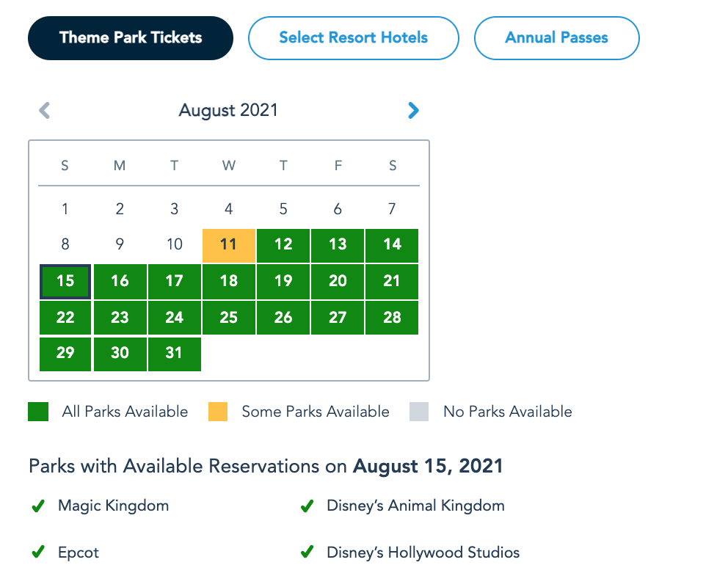Click the green All Parks Available swatch
The width and height of the screenshot is (728, 587).
coord(38,412)
